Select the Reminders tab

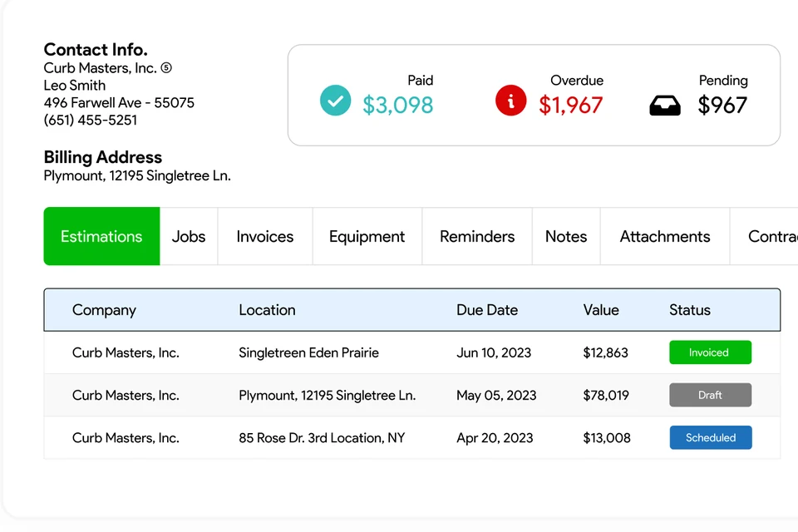coord(477,236)
